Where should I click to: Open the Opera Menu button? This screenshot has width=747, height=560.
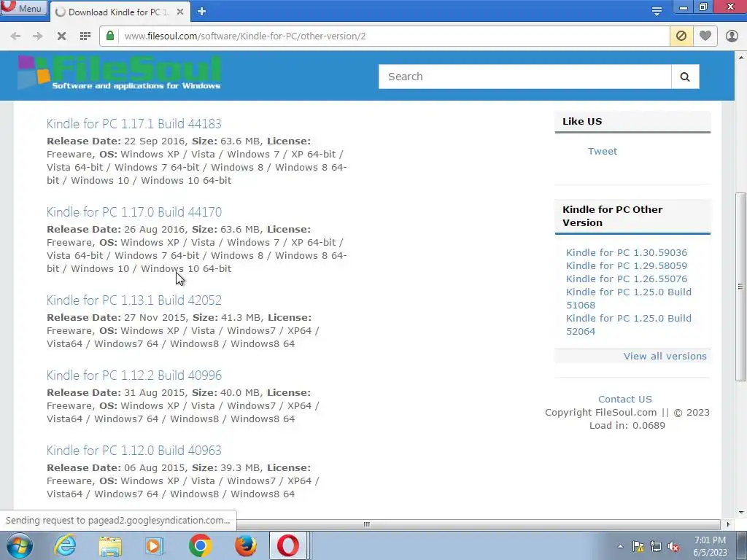[x=24, y=7]
